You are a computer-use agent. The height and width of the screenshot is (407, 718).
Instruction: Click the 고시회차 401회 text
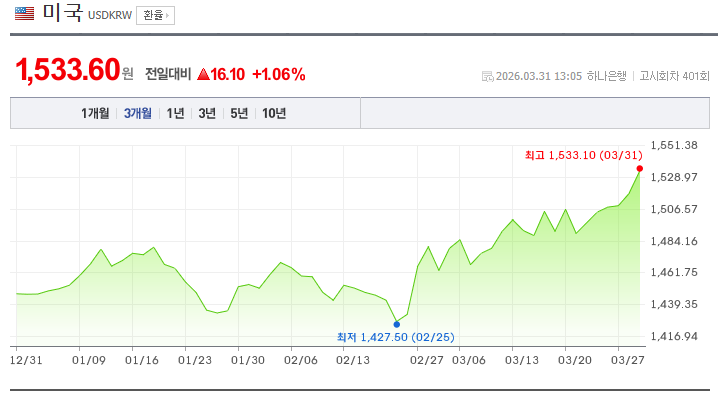coord(674,76)
